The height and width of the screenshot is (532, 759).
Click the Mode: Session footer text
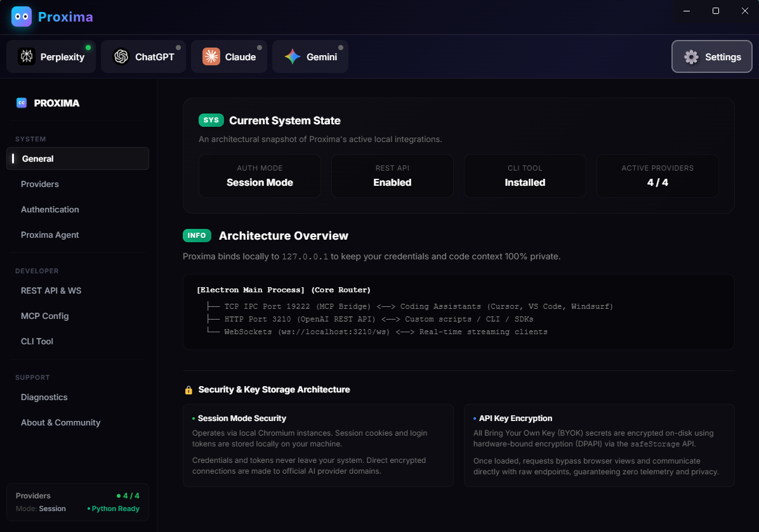click(41, 509)
